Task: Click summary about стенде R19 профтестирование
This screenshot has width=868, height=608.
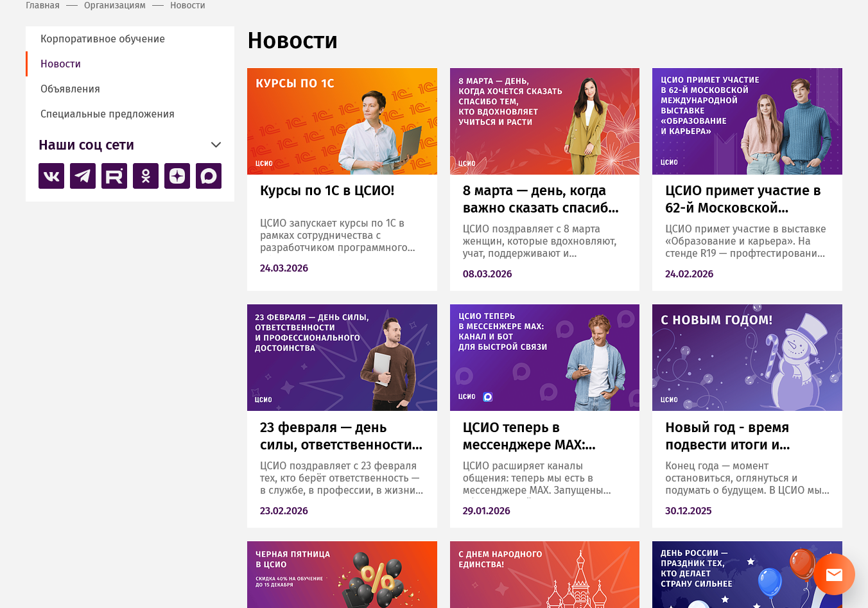Action: (x=745, y=241)
